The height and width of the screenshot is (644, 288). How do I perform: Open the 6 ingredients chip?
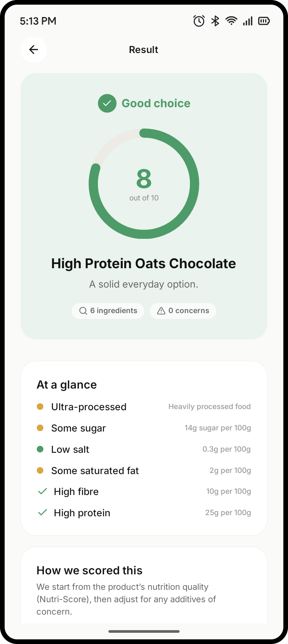(108, 311)
